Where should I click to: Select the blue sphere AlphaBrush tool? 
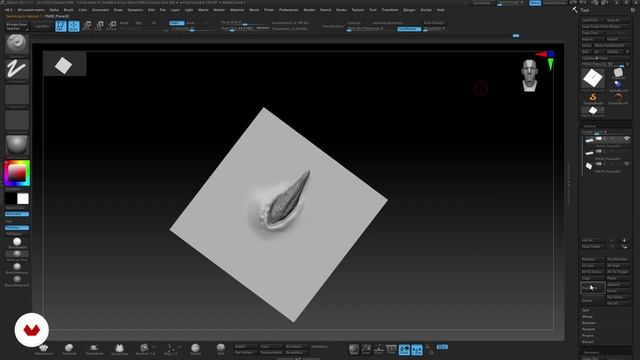[618, 84]
